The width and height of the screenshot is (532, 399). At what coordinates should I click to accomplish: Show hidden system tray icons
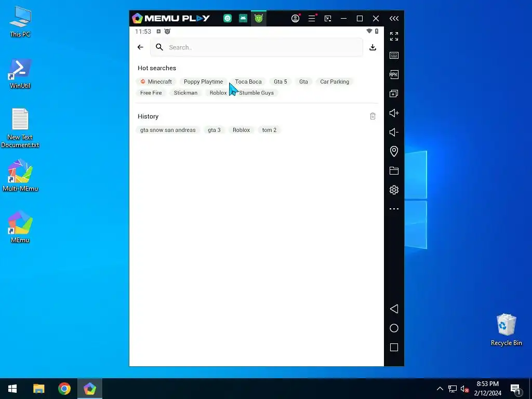pos(440,389)
